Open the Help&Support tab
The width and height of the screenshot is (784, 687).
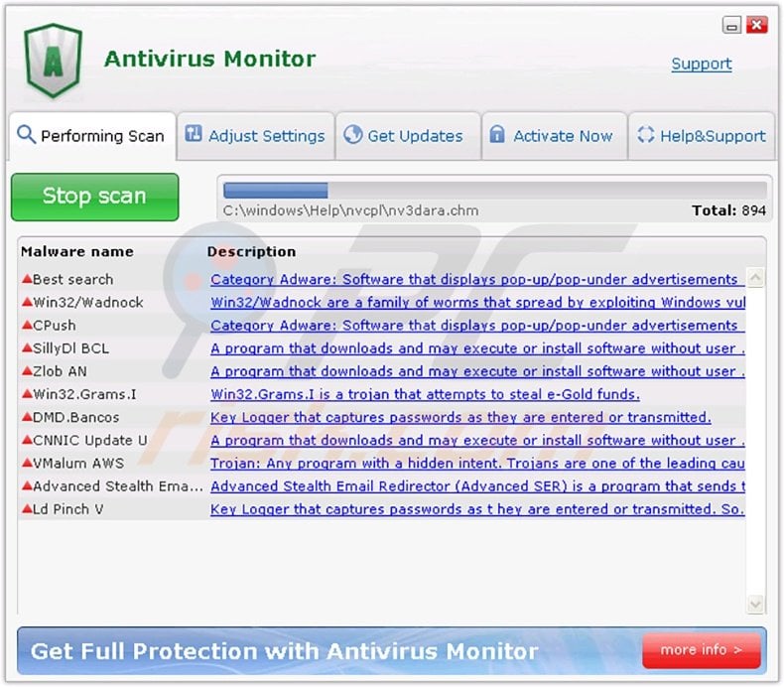702,136
